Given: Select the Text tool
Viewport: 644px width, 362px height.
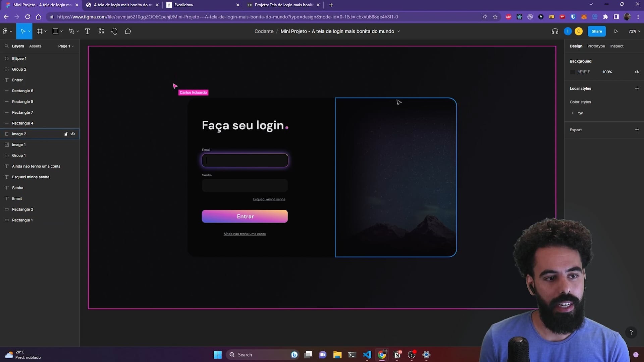Looking at the screenshot, I should 88,31.
